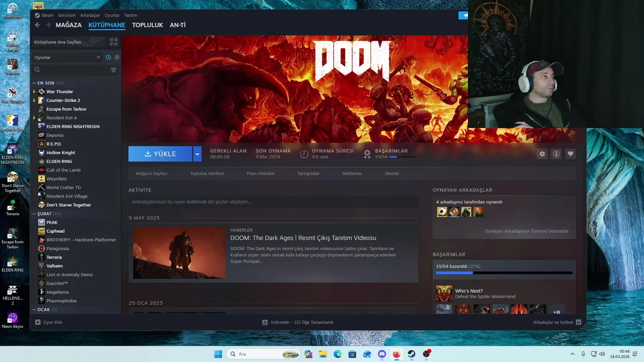The height and width of the screenshot is (362, 644).
Task: Open Firefox from the taskbar
Action: coord(396,354)
